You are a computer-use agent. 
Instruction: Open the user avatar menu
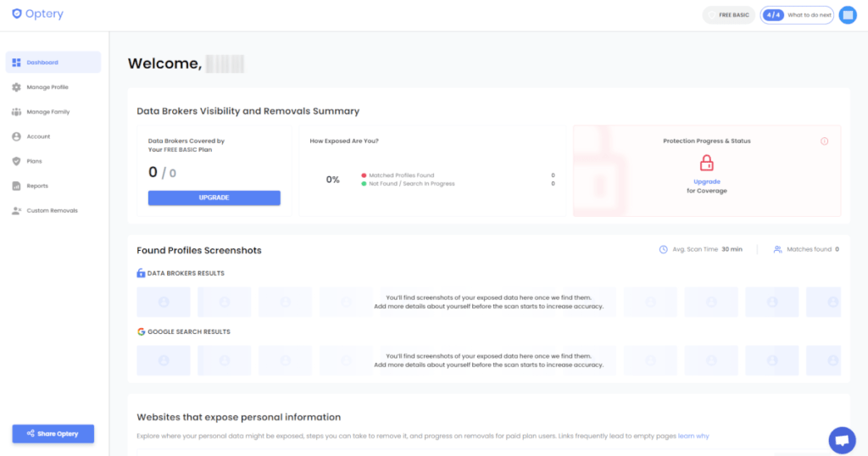coord(848,14)
